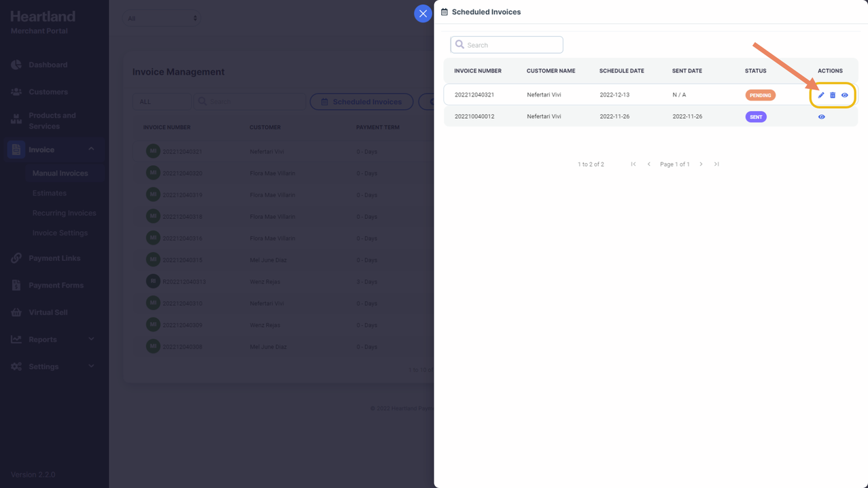868x488 pixels.
Task: Click the SENT status badge
Action: (756, 117)
